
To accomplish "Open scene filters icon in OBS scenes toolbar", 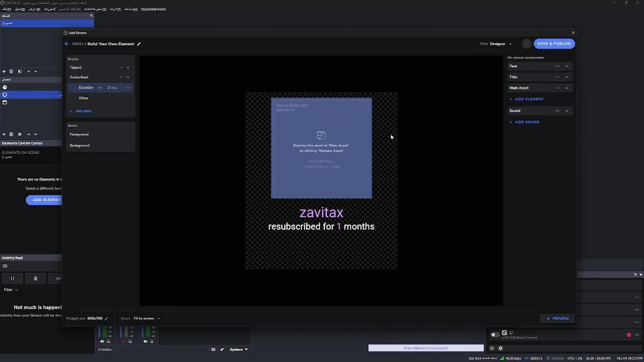I will click(20, 71).
